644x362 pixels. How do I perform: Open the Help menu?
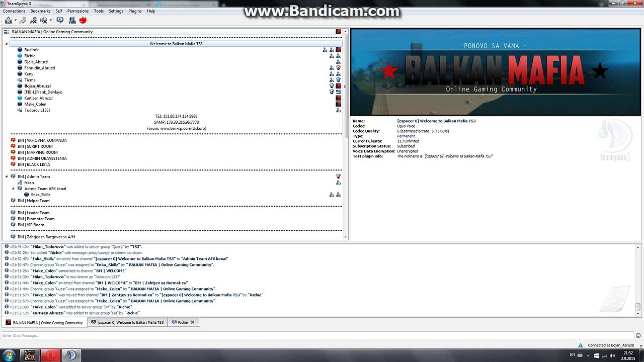(151, 11)
